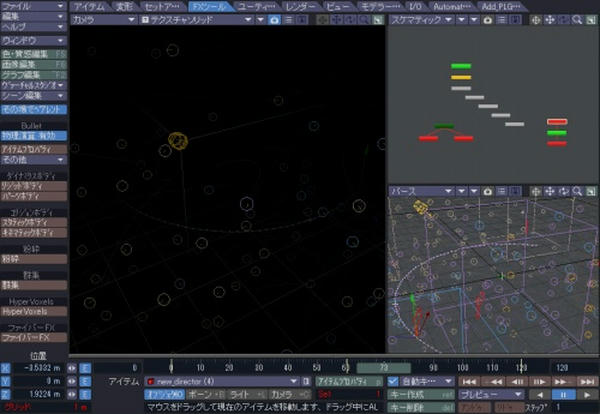600x414 pixels.
Task: Click the camera icon in the Schematic viewport header
Action: (x=488, y=20)
